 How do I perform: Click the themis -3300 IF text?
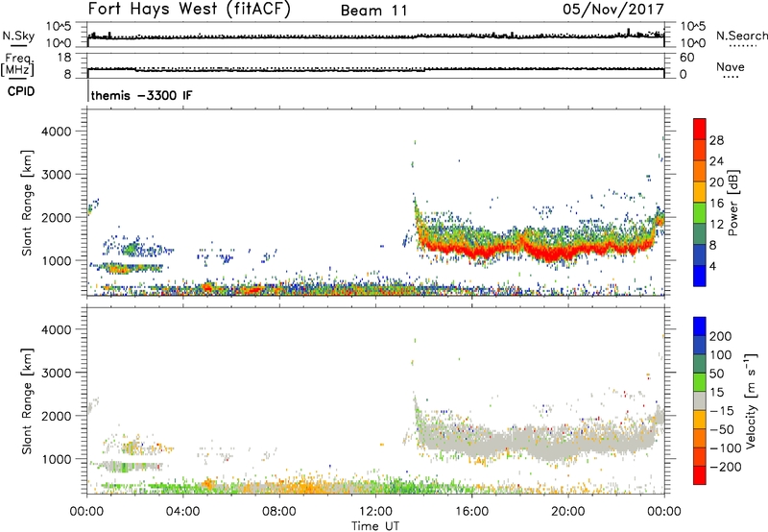141,95
